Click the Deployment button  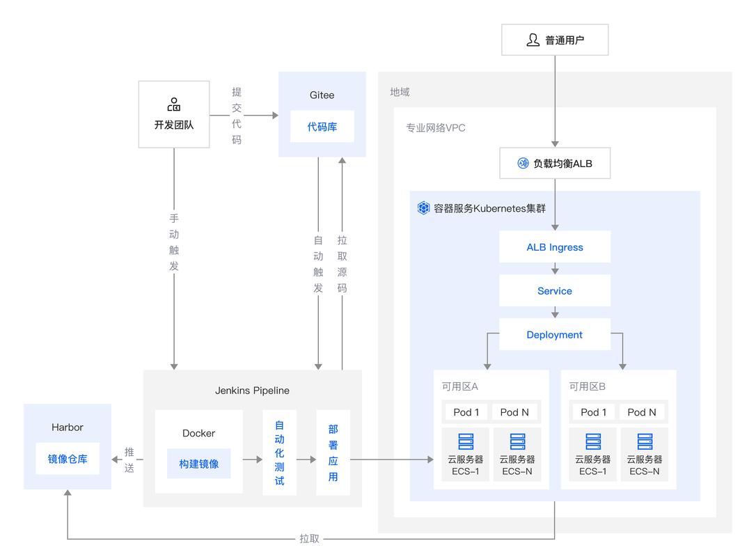[554, 334]
